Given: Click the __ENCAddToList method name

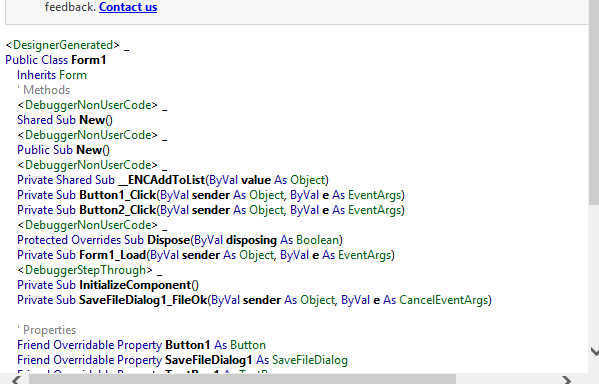Looking at the screenshot, I should [162, 180].
